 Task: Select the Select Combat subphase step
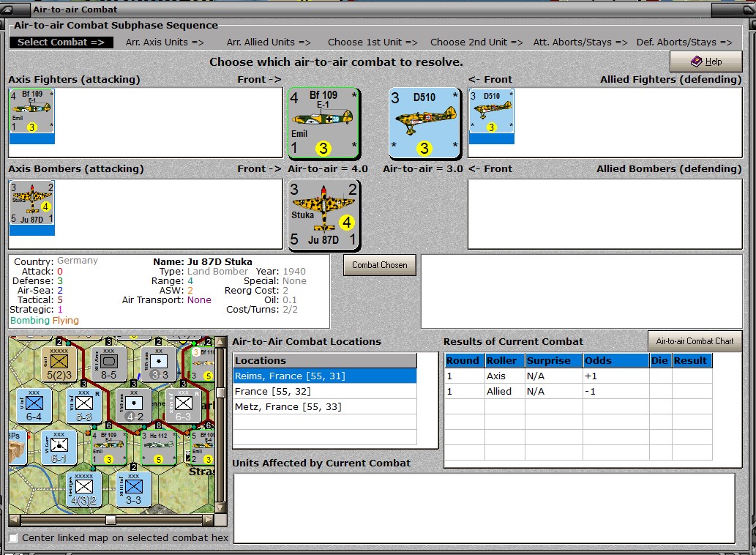pos(61,42)
